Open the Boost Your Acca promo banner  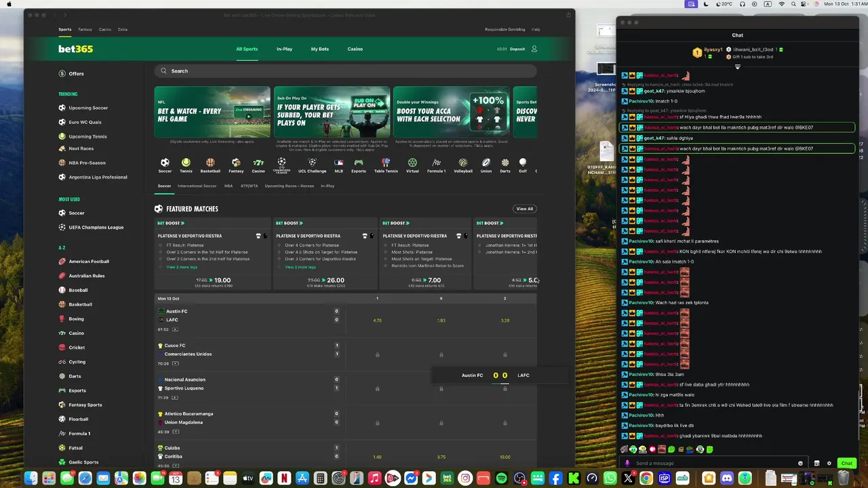[451, 112]
